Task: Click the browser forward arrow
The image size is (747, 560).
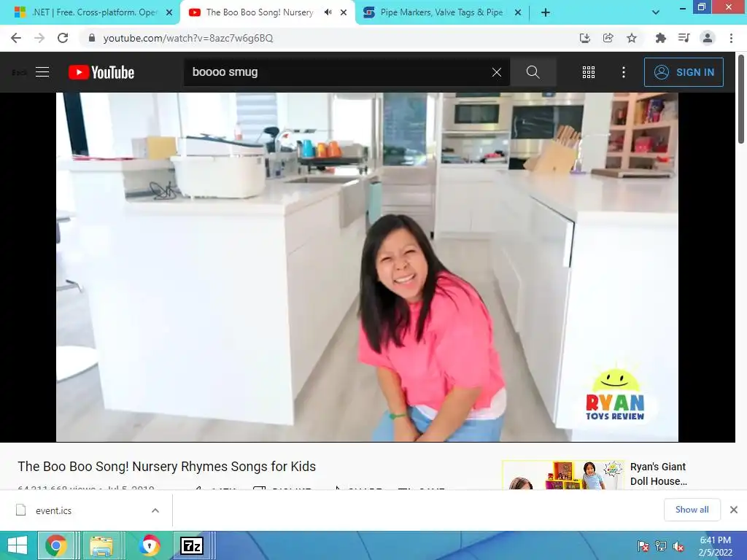Action: [x=39, y=38]
